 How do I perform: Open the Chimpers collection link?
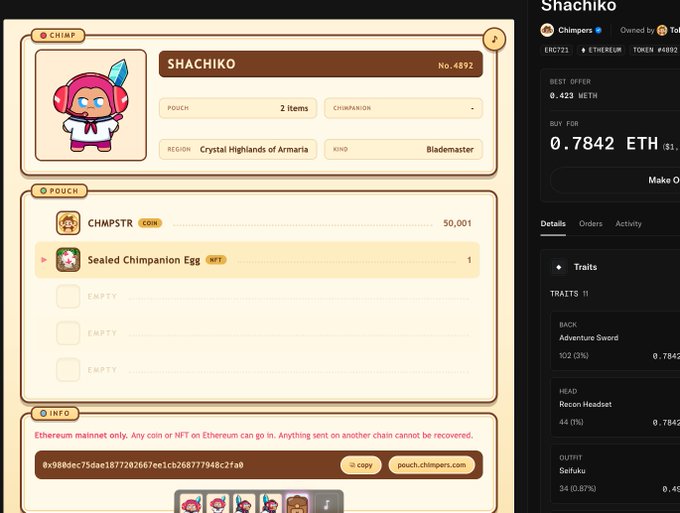click(575, 30)
